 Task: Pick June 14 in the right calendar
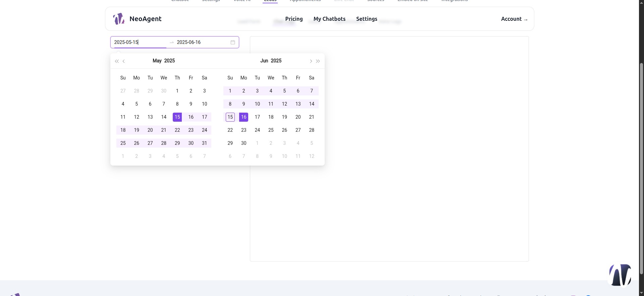(x=312, y=104)
